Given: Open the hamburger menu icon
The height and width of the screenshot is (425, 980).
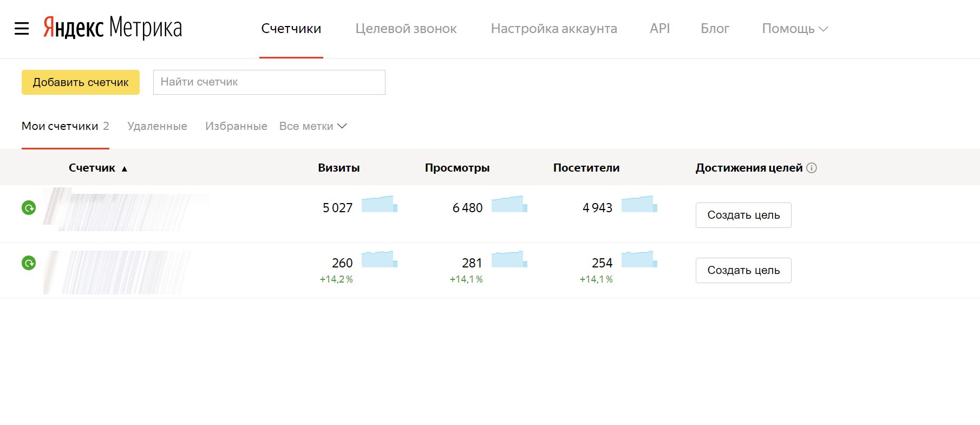Looking at the screenshot, I should (x=22, y=29).
